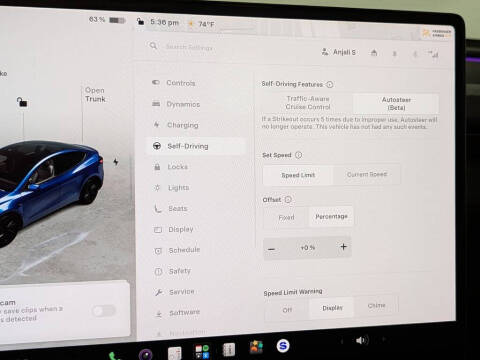Viewport: 480px width, 360px height.
Task: Open the blue S app in dock
Action: point(283,346)
